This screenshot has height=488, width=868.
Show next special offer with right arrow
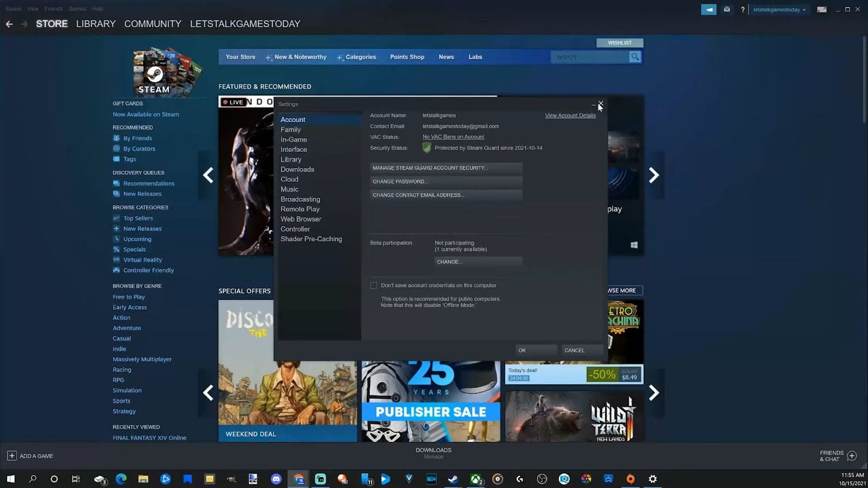point(654,393)
